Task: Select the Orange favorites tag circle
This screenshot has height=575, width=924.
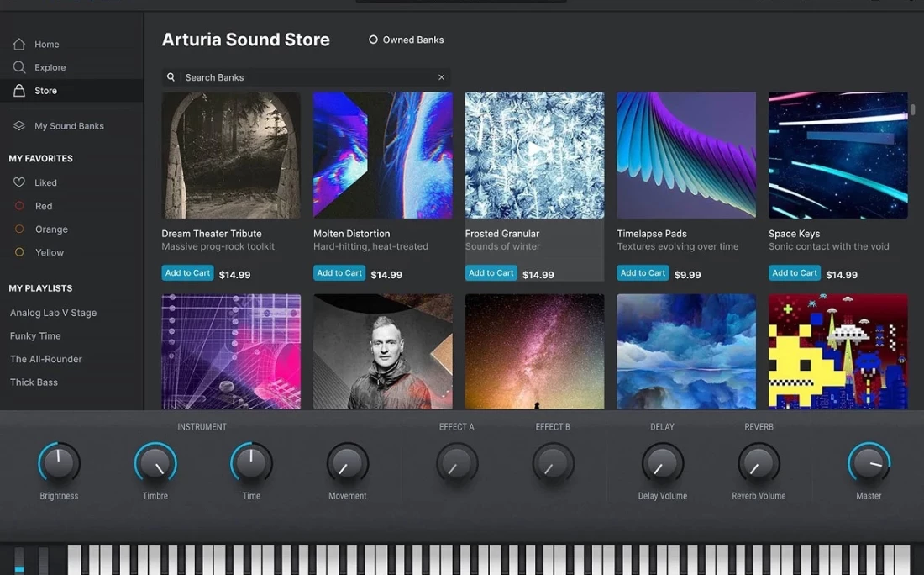Action: click(x=19, y=229)
